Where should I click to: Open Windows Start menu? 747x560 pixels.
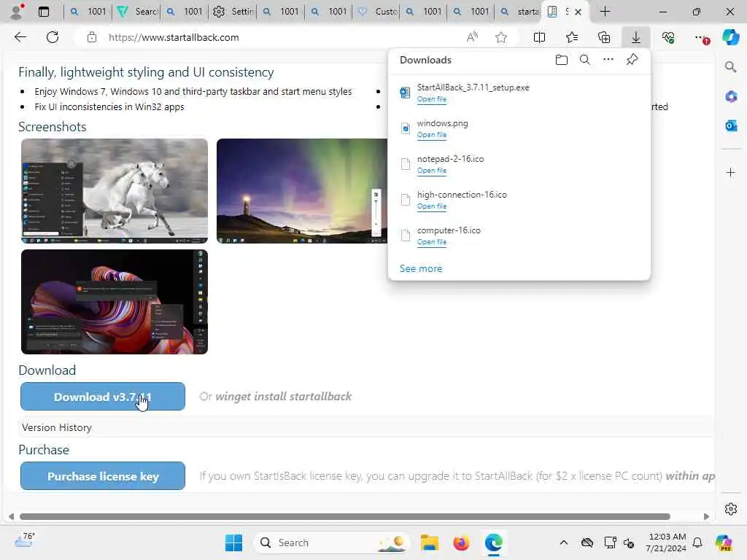(233, 542)
